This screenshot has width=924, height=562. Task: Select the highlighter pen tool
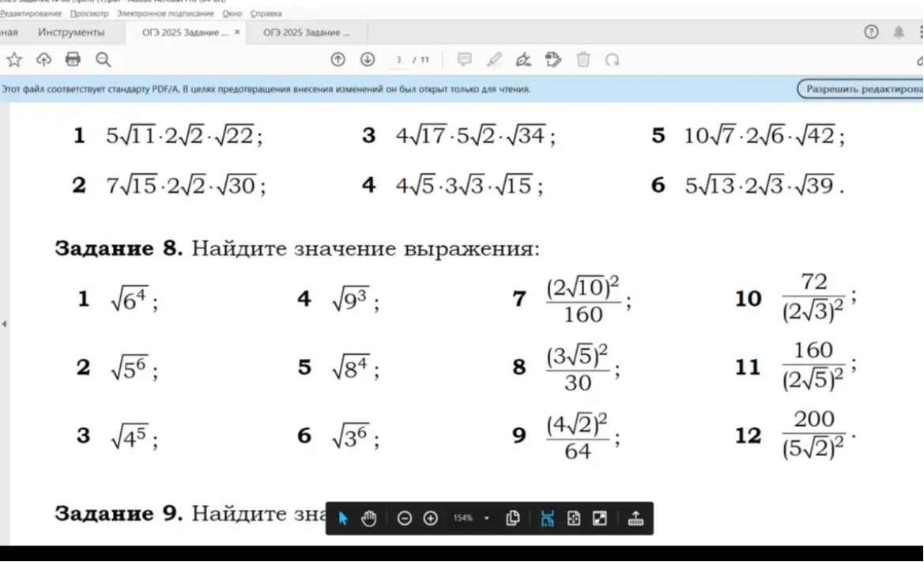click(494, 59)
